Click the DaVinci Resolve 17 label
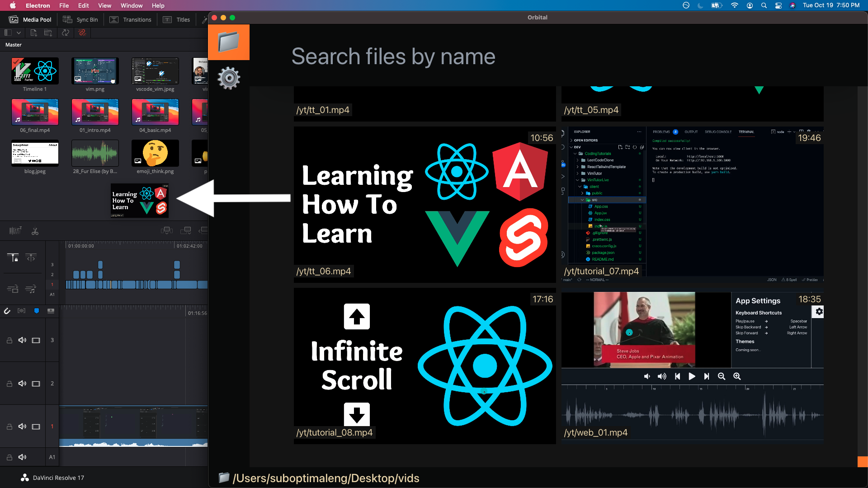This screenshot has width=868, height=488. [58, 478]
